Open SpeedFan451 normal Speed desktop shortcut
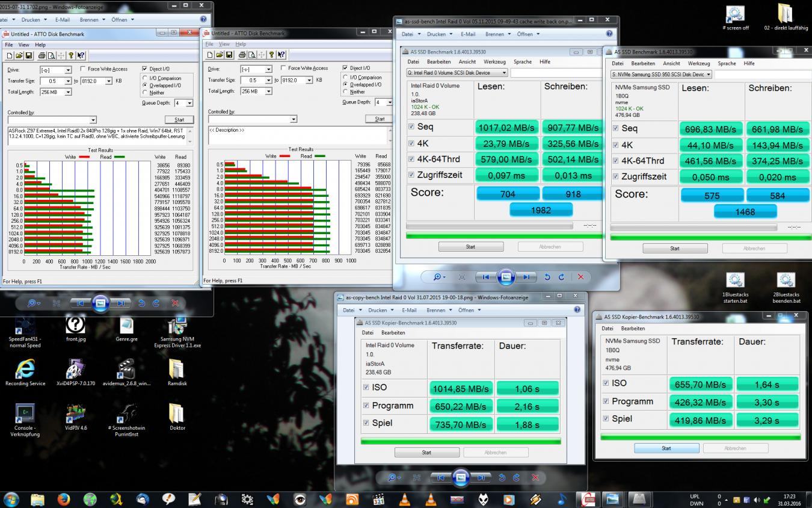 click(x=25, y=332)
